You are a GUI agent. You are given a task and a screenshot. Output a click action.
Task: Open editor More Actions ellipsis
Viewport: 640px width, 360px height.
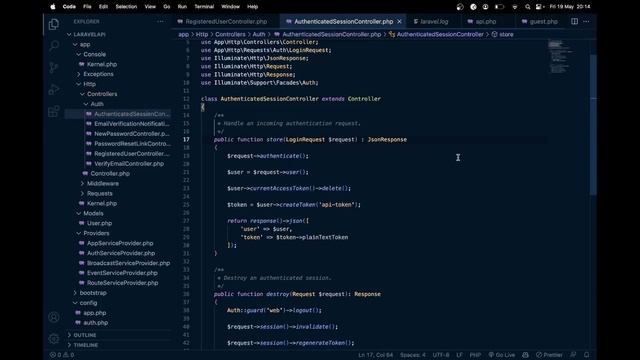tap(586, 21)
